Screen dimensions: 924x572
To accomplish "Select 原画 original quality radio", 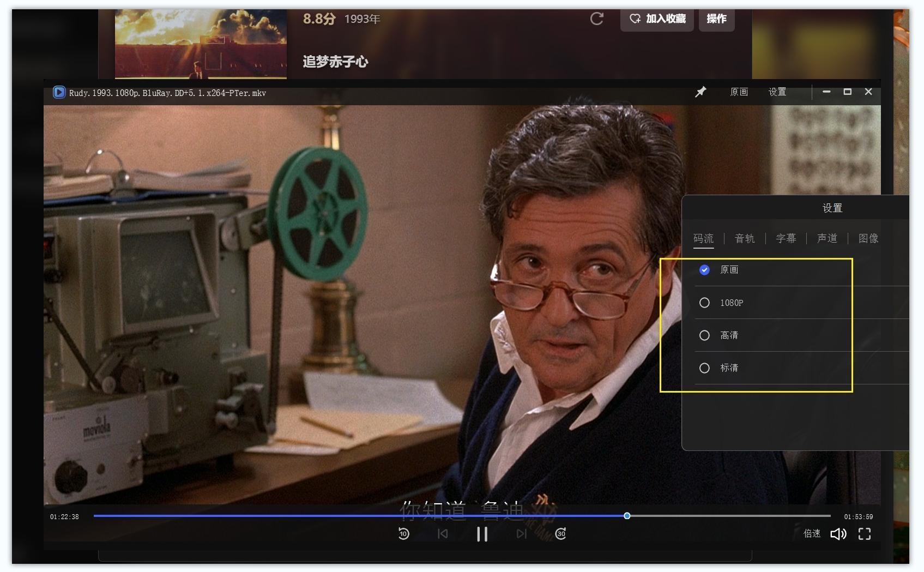I will 704,270.
